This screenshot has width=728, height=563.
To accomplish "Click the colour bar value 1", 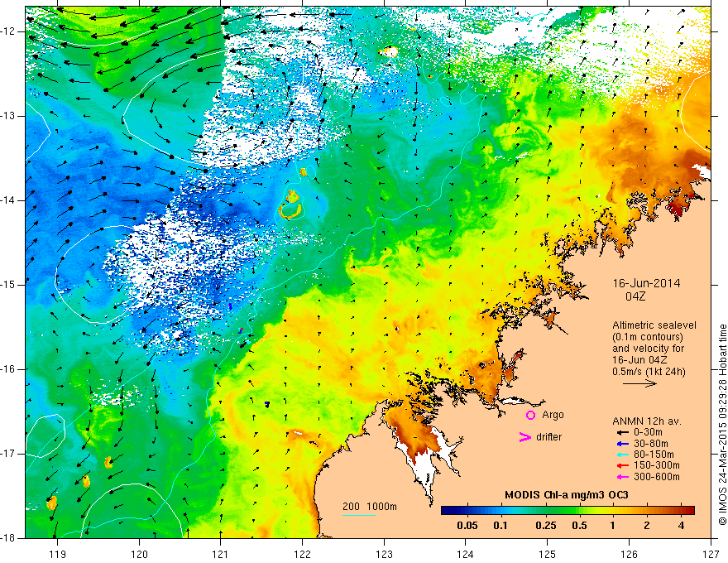I will pyautogui.click(x=613, y=526).
